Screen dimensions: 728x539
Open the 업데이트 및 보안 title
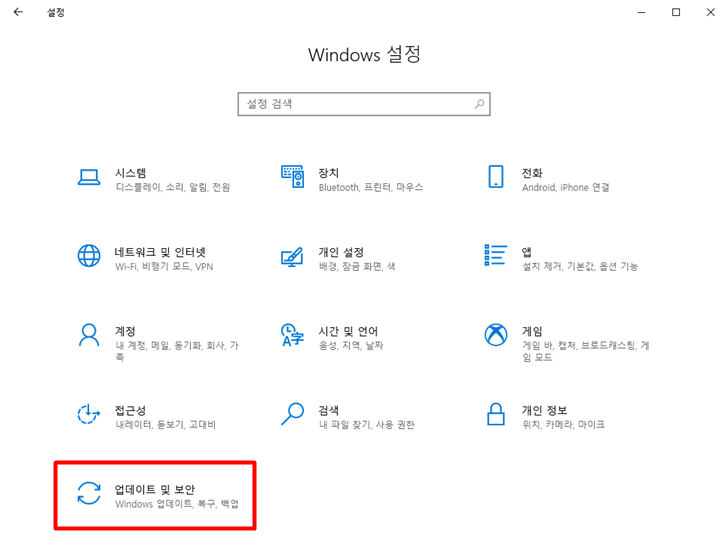click(x=155, y=489)
